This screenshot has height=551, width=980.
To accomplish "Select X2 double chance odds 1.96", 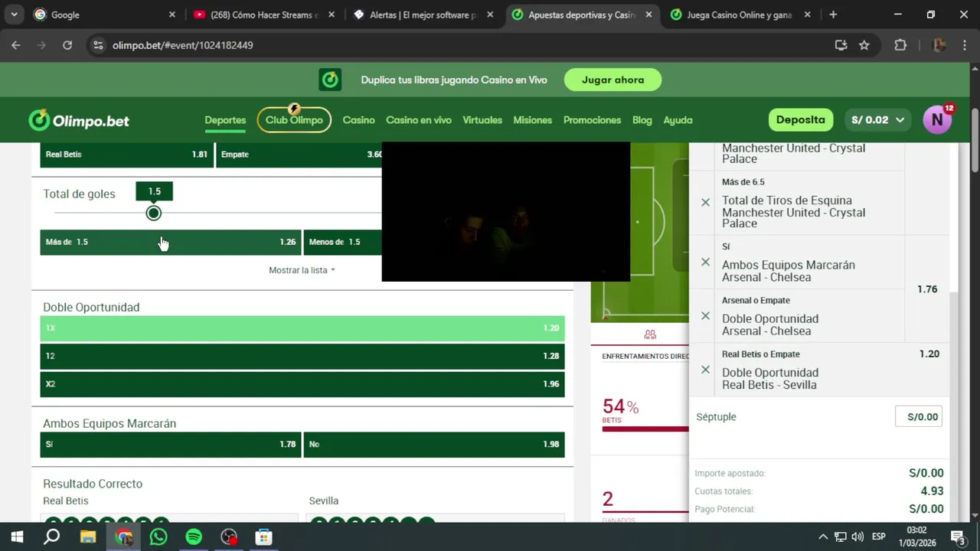I will [x=302, y=384].
